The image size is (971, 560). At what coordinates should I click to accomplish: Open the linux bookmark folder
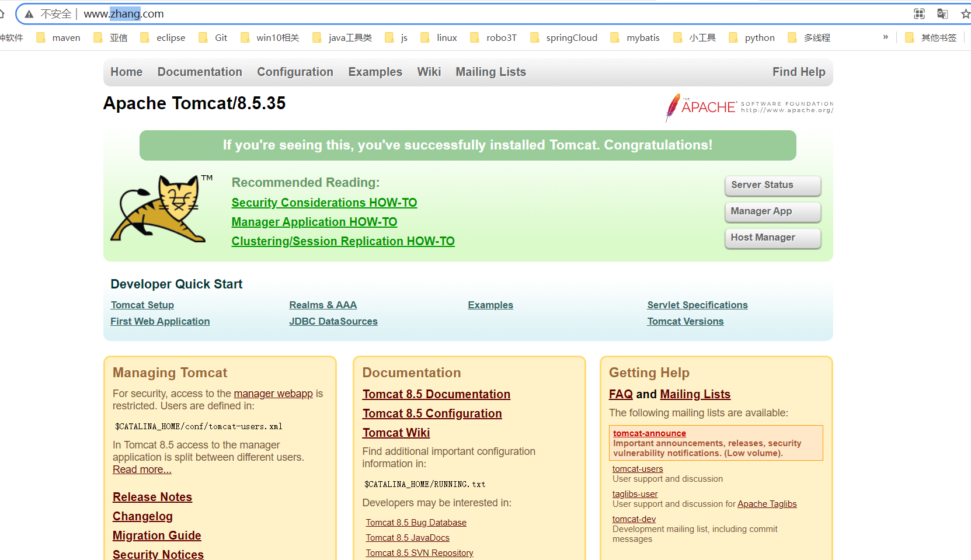[438, 38]
